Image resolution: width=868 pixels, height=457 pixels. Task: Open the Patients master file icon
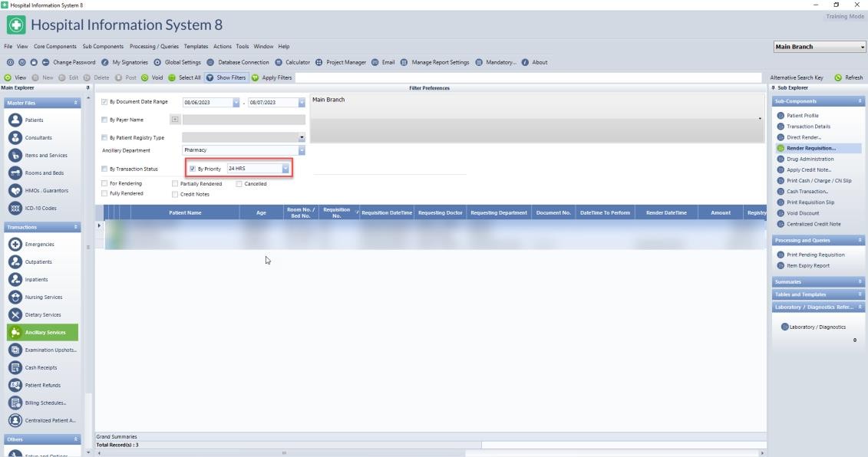[x=15, y=120]
